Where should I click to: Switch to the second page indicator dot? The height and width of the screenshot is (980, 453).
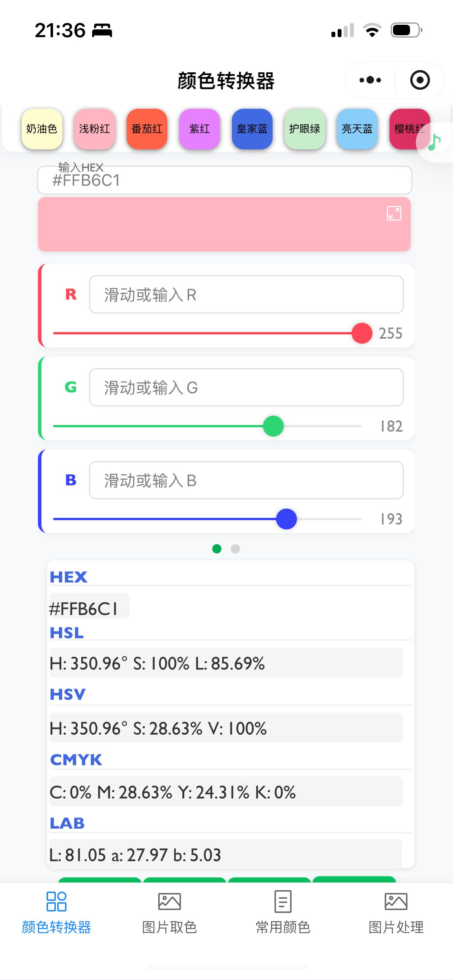tap(235, 549)
